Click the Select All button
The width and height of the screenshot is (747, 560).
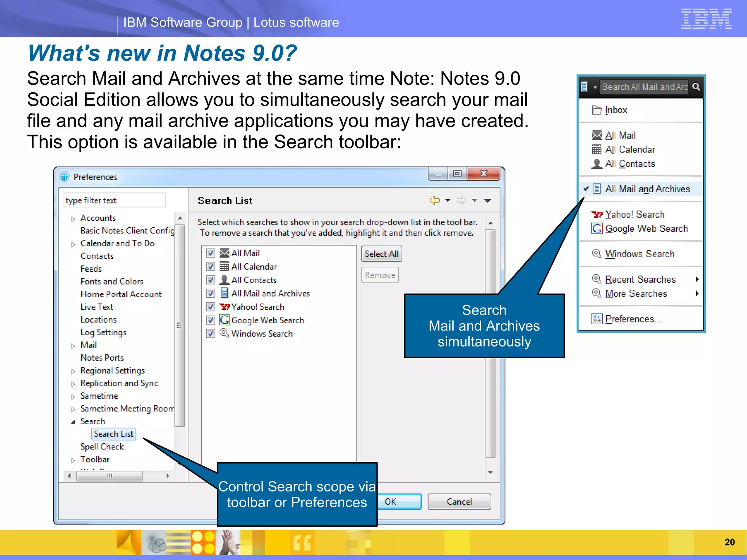382,254
